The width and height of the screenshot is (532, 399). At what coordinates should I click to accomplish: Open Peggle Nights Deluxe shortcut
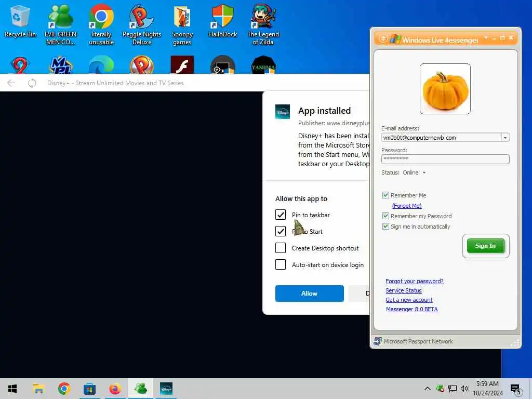142,25
